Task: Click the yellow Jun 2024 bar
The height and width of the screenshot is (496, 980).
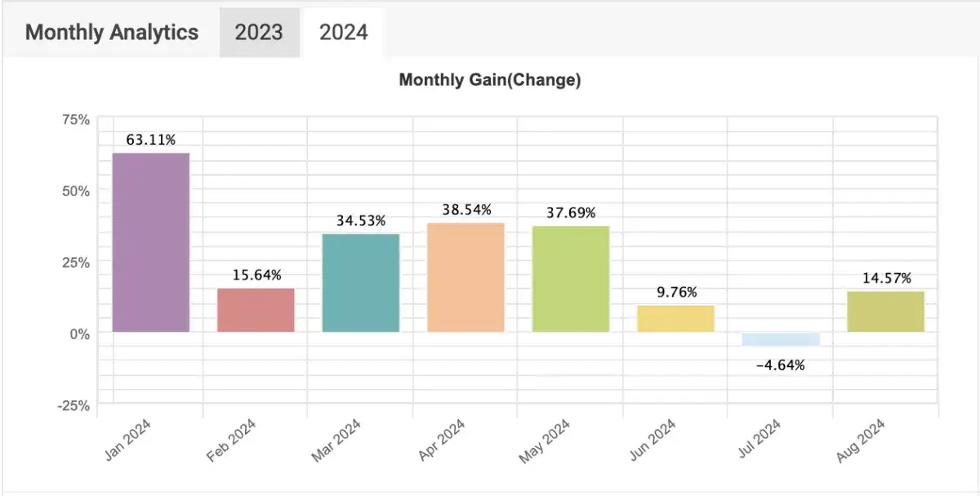Action: pyautogui.click(x=675, y=318)
